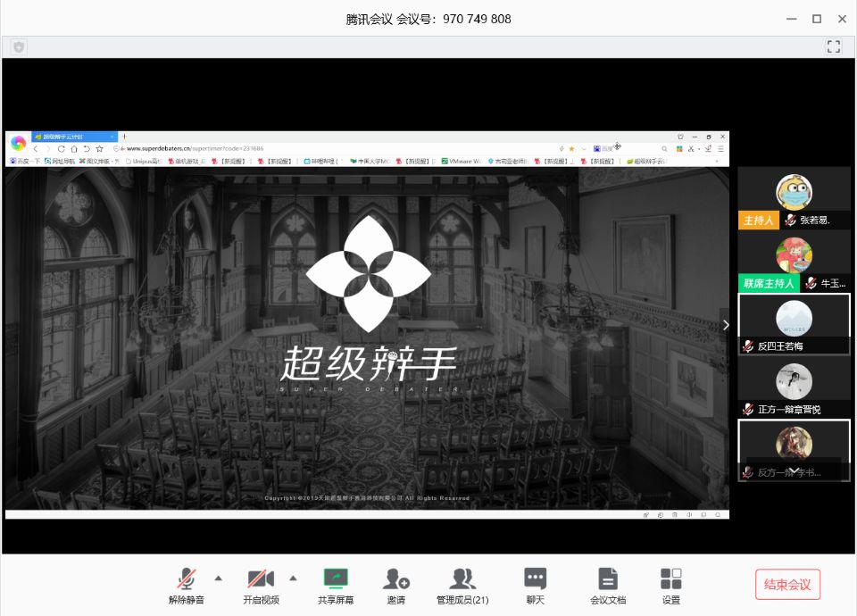This screenshot has width=857, height=616.
Task: Click muted mic icon beside 反四王若梅
Action: point(748,346)
